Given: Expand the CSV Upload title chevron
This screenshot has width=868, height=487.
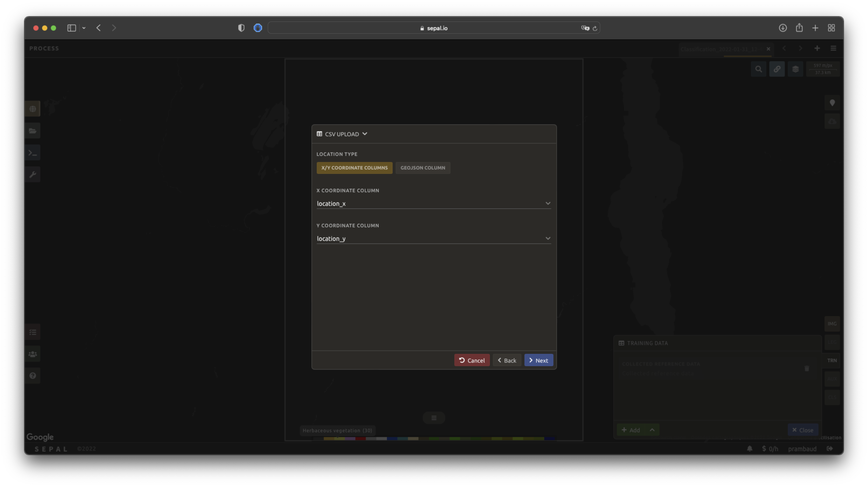Looking at the screenshot, I should [x=365, y=134].
